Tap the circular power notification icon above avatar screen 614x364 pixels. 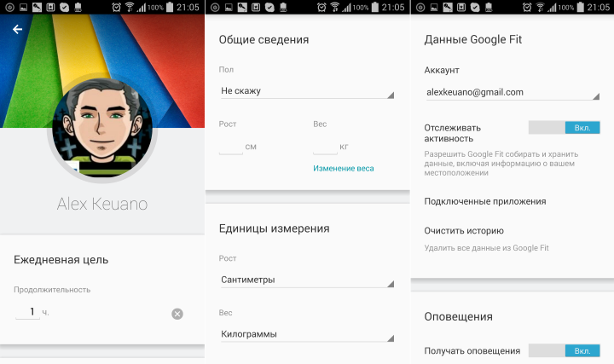click(x=9, y=7)
